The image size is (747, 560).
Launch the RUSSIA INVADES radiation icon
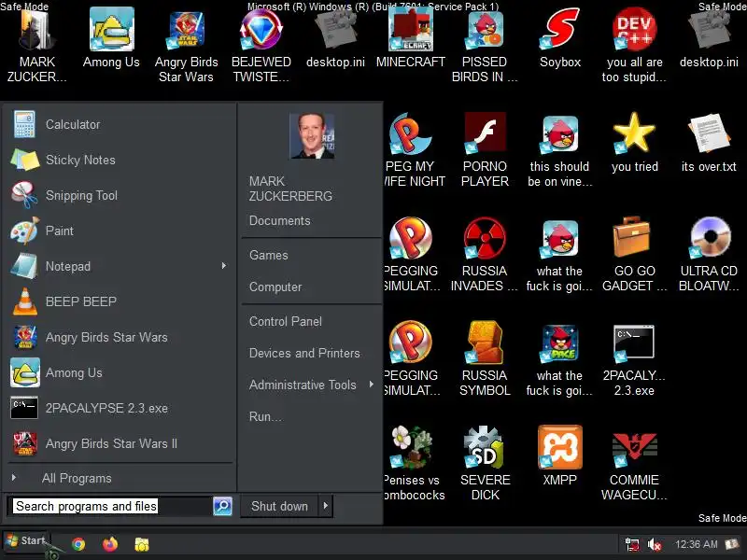pos(485,254)
